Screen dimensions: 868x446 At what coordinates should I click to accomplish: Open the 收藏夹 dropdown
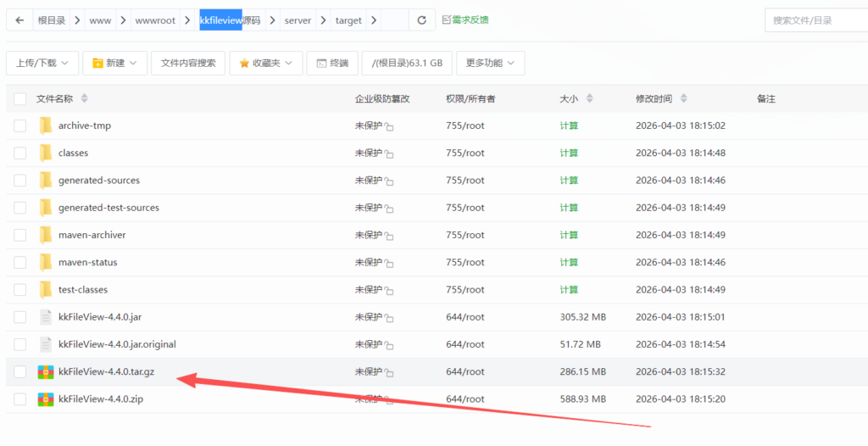point(265,63)
